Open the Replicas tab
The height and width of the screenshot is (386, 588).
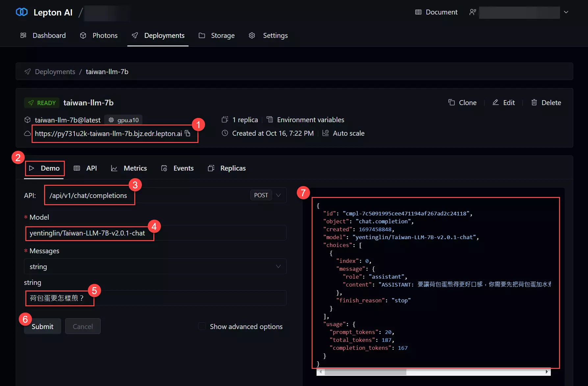[x=227, y=168]
